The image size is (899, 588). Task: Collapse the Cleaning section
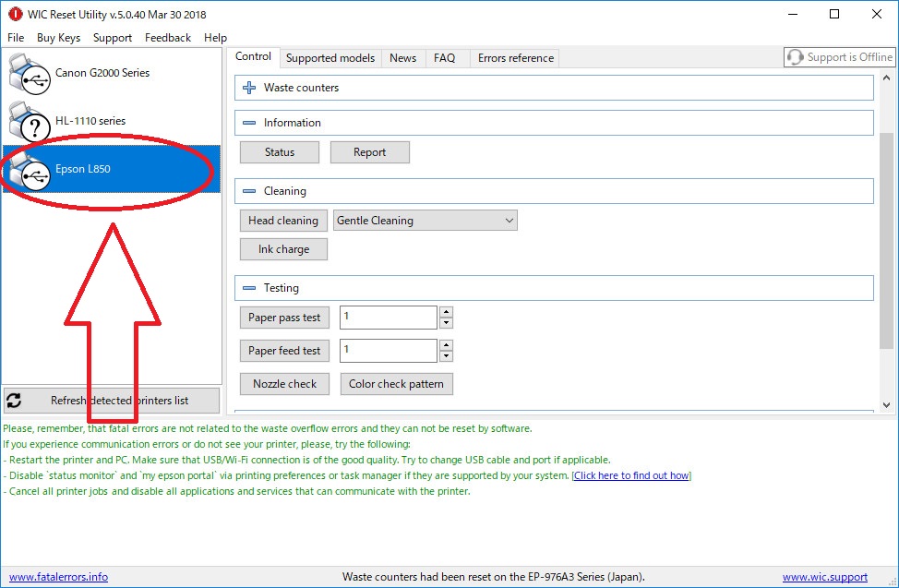click(249, 191)
